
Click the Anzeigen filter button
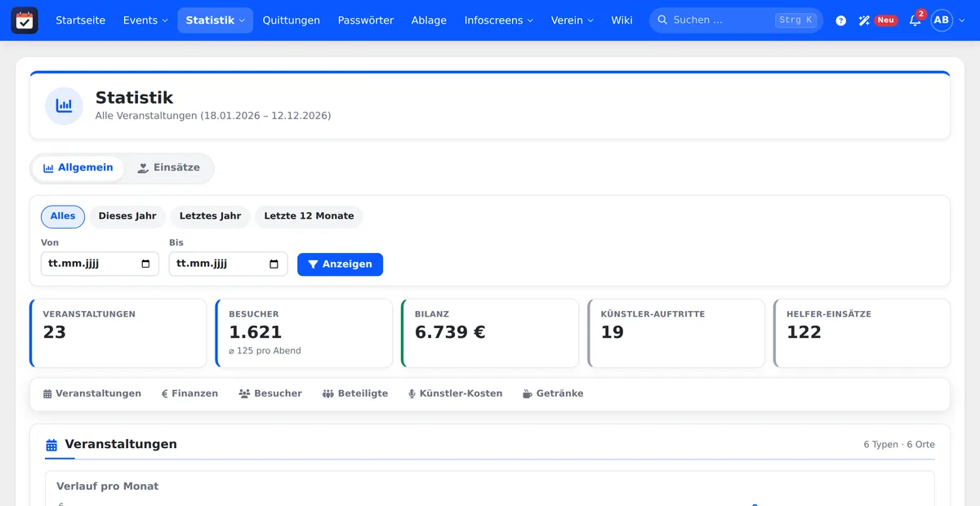click(x=340, y=264)
